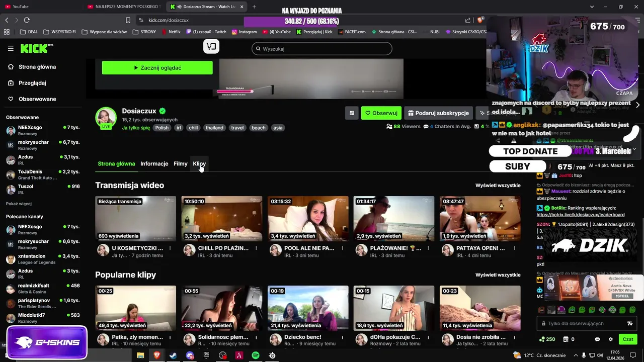Click the stream preview progress bar
644x362 pixels.
pyautogui.click(x=235, y=92)
